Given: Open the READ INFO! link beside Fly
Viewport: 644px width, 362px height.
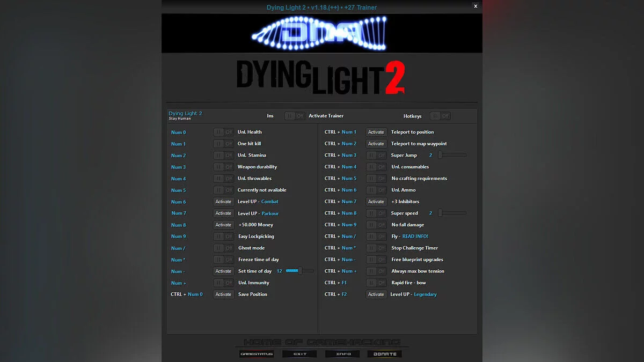Looking at the screenshot, I should pyautogui.click(x=416, y=236).
